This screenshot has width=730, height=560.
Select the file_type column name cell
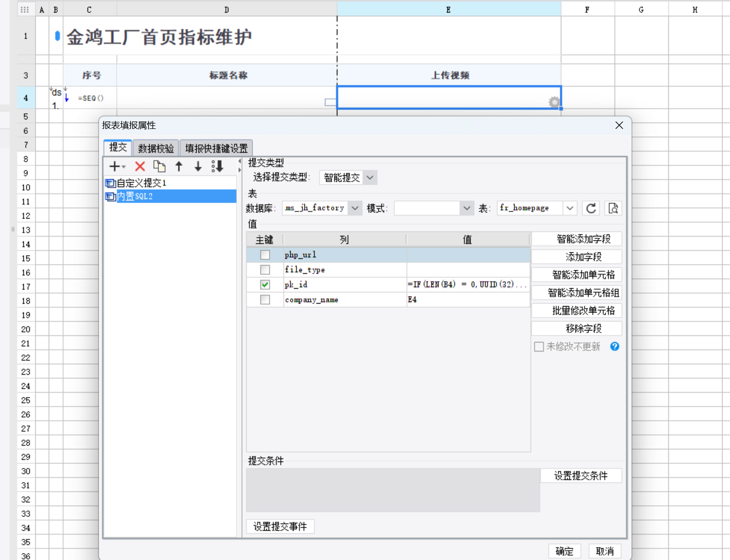tap(344, 270)
